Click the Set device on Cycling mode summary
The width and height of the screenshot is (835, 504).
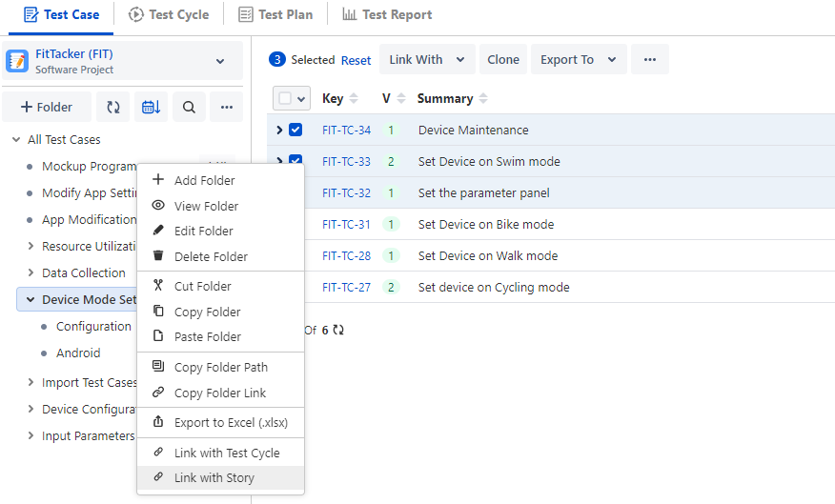[x=494, y=287]
